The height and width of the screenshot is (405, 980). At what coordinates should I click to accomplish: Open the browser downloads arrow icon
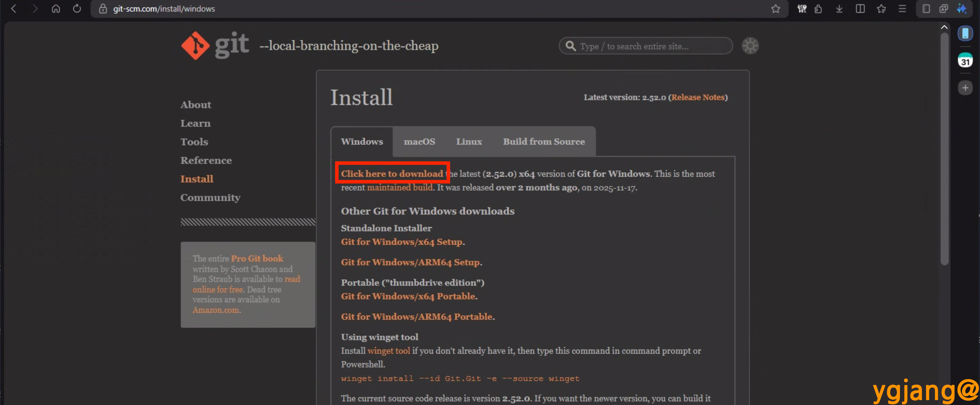pyautogui.click(x=839, y=9)
